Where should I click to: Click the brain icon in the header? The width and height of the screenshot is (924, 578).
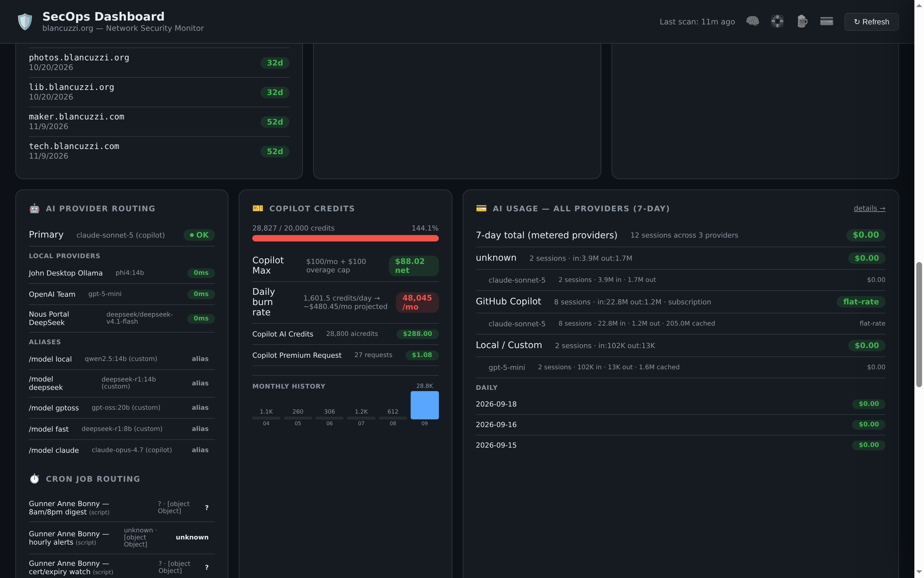click(x=752, y=22)
